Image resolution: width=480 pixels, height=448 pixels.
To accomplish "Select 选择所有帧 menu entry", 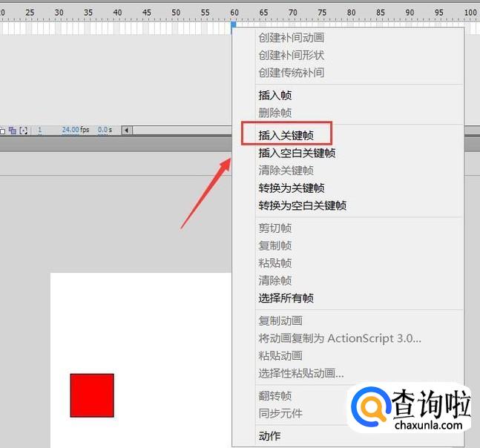I will coord(286,297).
